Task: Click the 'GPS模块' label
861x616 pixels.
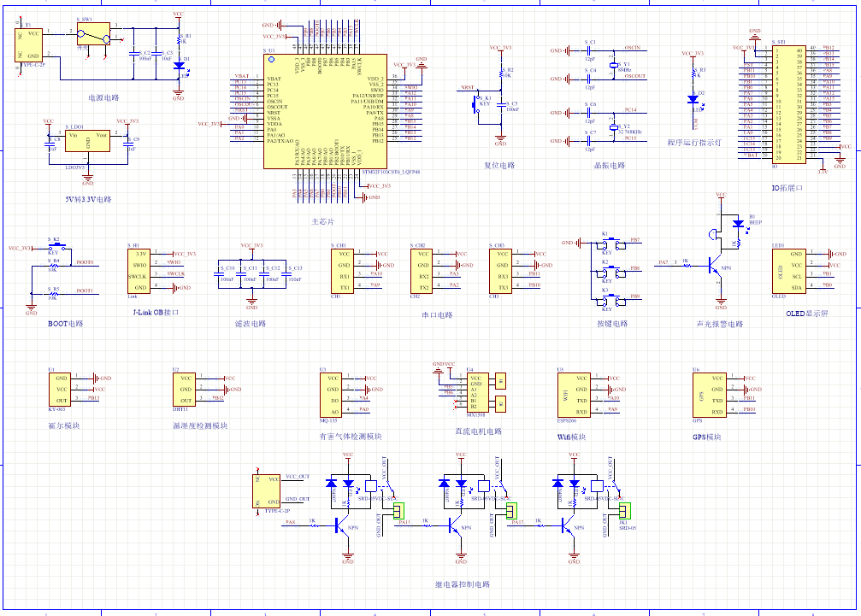Action: point(707,437)
